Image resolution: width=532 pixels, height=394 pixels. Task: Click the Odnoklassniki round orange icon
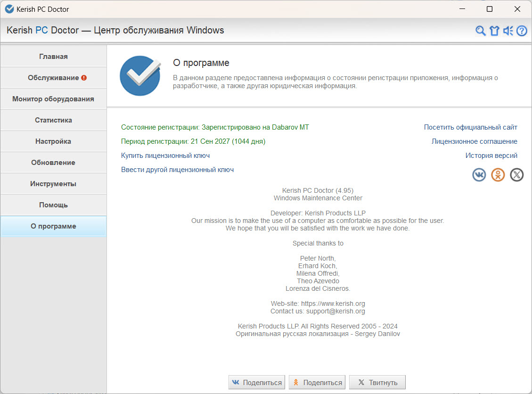pyautogui.click(x=498, y=175)
